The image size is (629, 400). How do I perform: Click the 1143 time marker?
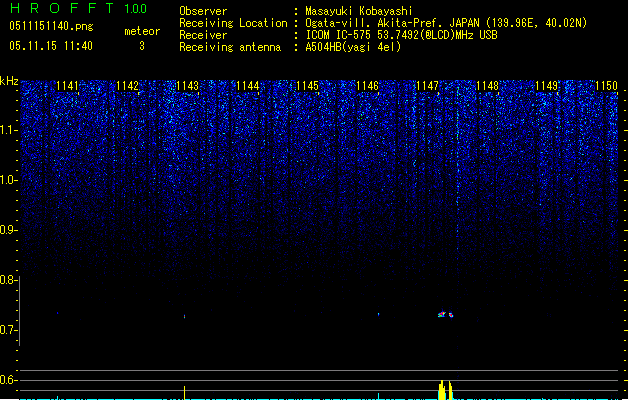point(187,85)
